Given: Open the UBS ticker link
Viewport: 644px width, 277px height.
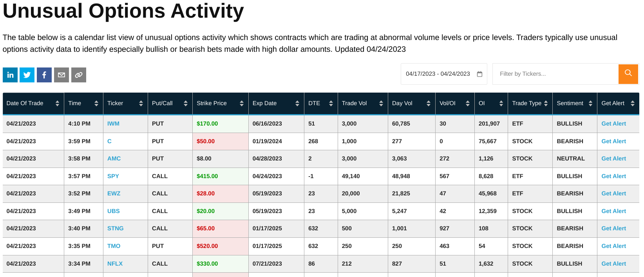Looking at the screenshot, I should (x=114, y=211).
